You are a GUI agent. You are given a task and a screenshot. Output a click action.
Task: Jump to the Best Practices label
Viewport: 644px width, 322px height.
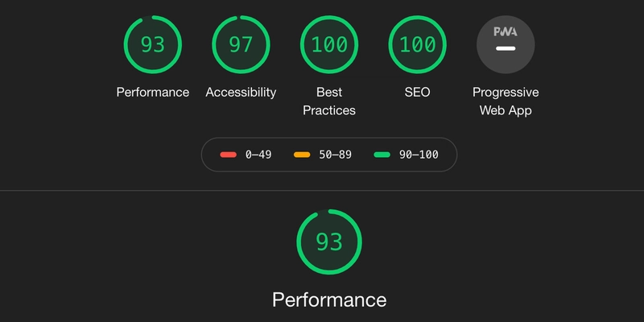(x=329, y=101)
